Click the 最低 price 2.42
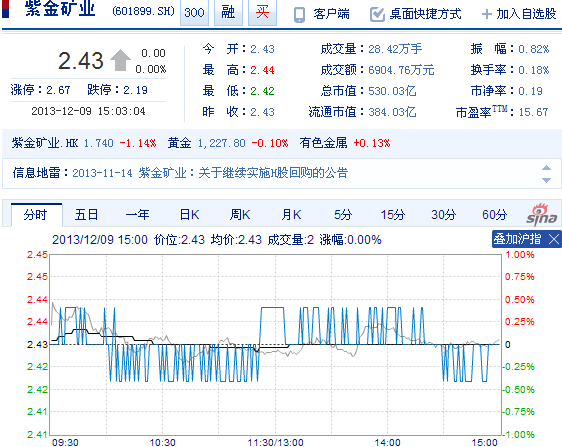Viewport: 562px width, 447px height. [262, 91]
